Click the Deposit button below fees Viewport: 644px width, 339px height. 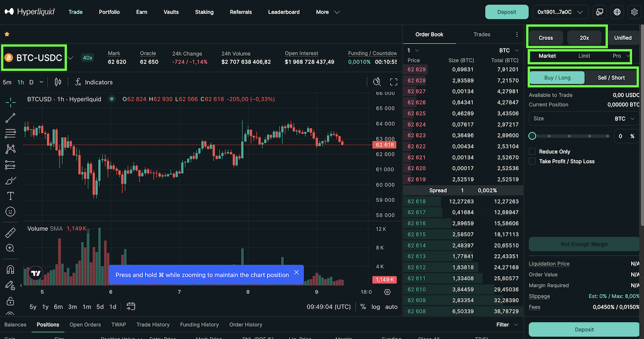(584, 329)
